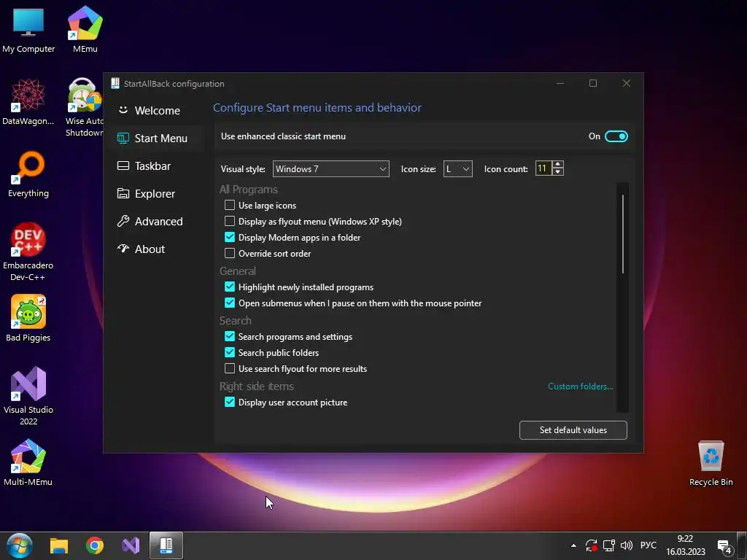
Task: Open File Explorer from taskbar
Action: [x=59, y=545]
